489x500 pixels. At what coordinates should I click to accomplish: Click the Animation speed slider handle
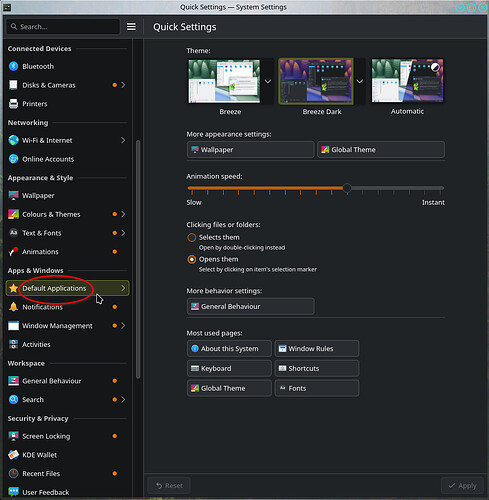[x=347, y=188]
